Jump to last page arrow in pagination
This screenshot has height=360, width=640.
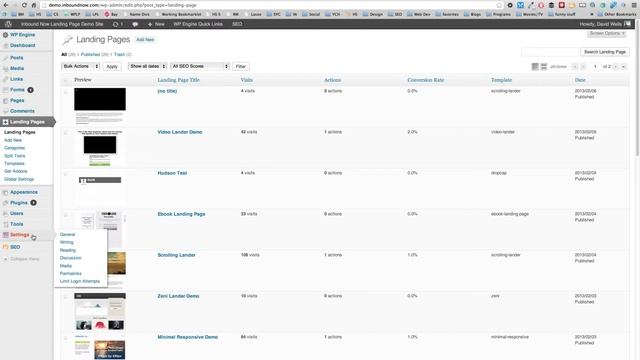coord(623,67)
